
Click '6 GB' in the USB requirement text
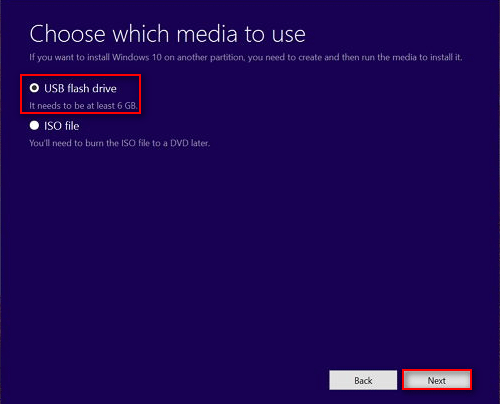127,106
